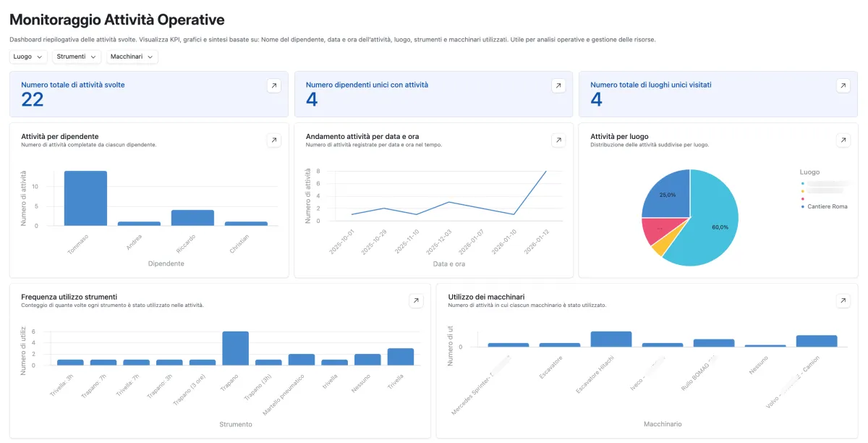Click the Nessuno bar in the Strumento chart
The image size is (868, 443).
[x=367, y=359]
